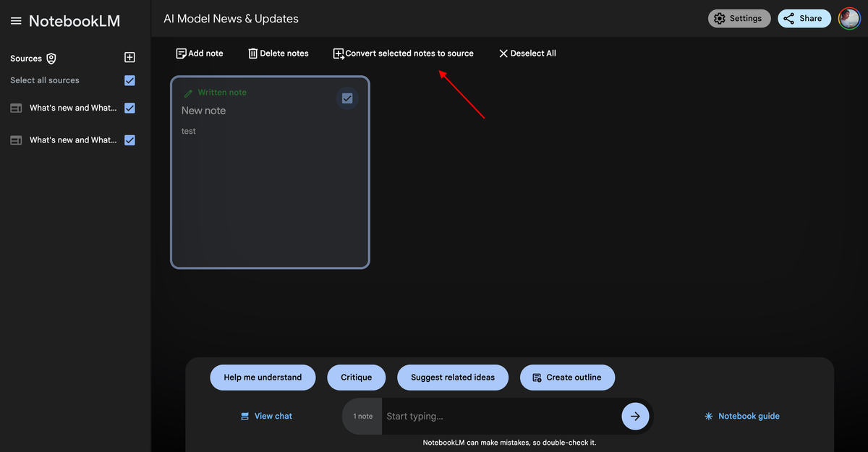Uncheck the first What's new source
The height and width of the screenshot is (452, 868).
(129, 108)
